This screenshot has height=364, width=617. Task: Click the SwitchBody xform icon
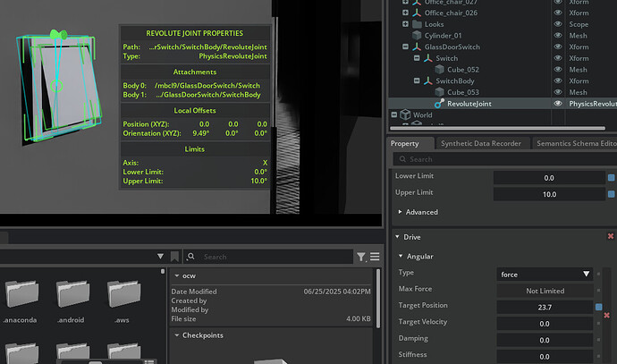pyautogui.click(x=428, y=81)
